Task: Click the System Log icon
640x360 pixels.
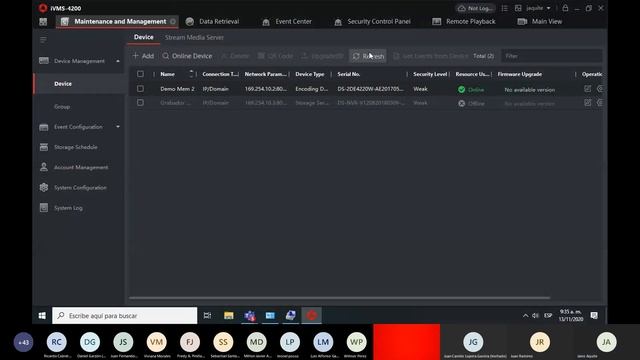Action: [x=44, y=208]
